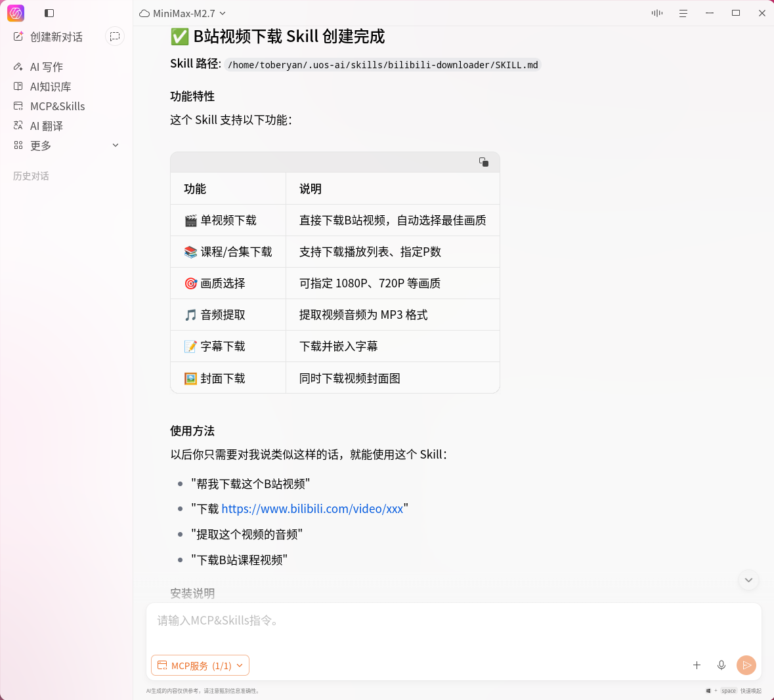The image size is (774, 700).
Task: Click the SKILL.md path code text
Action: point(383,65)
